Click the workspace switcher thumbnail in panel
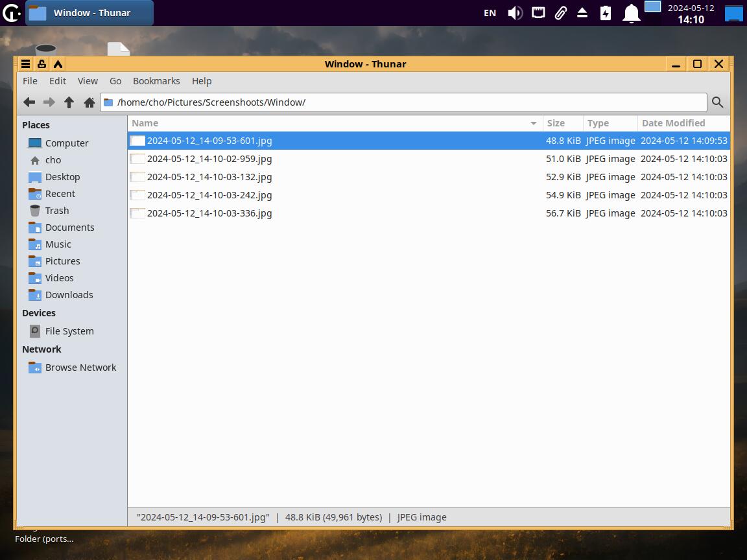Viewport: 747px width, 560px height. coord(653,6)
